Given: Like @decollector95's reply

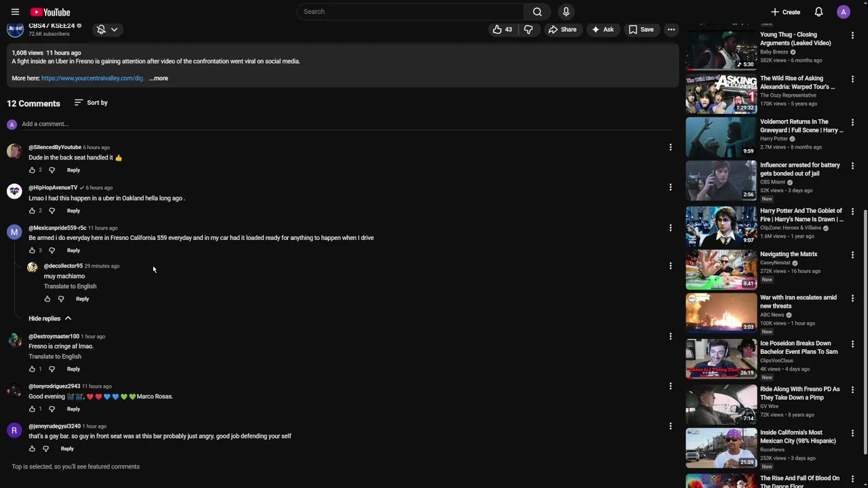Looking at the screenshot, I should (x=47, y=299).
